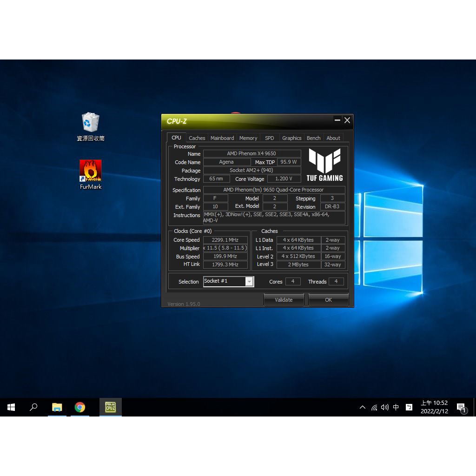Launch Google Chrome from the taskbar
The image size is (476, 476).
click(80, 407)
